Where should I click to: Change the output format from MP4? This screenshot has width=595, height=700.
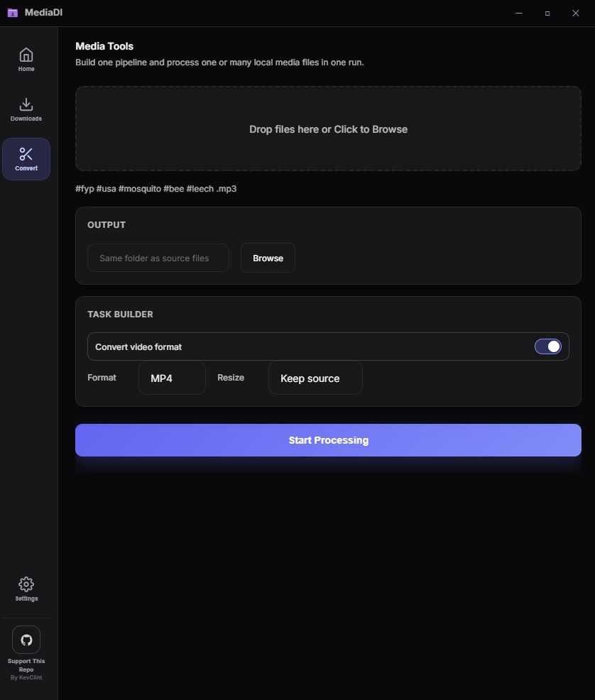pos(172,378)
